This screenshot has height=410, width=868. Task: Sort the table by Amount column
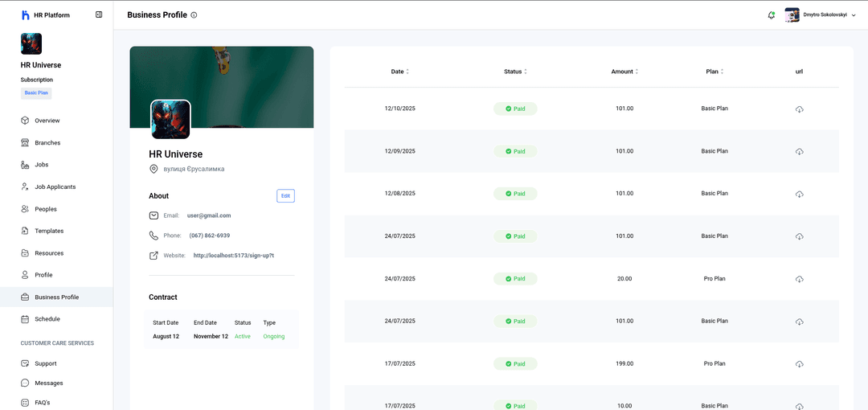pyautogui.click(x=624, y=72)
